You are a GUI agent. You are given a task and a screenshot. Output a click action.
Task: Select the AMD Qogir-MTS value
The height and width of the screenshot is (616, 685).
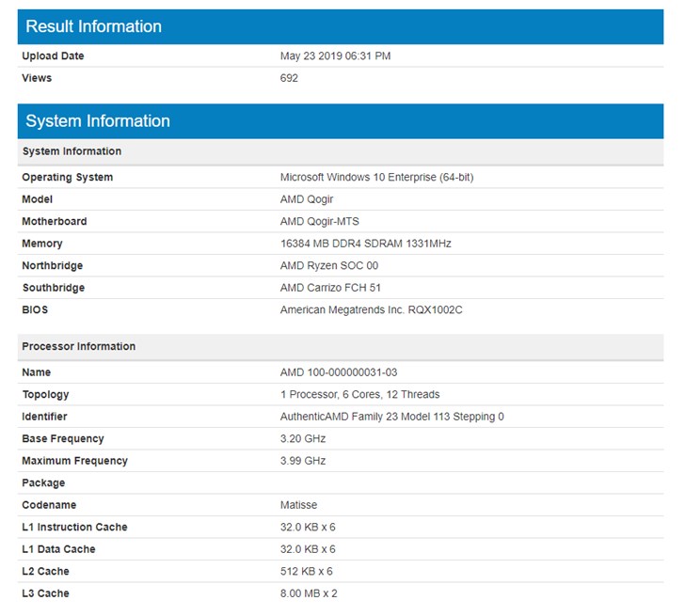pos(319,221)
